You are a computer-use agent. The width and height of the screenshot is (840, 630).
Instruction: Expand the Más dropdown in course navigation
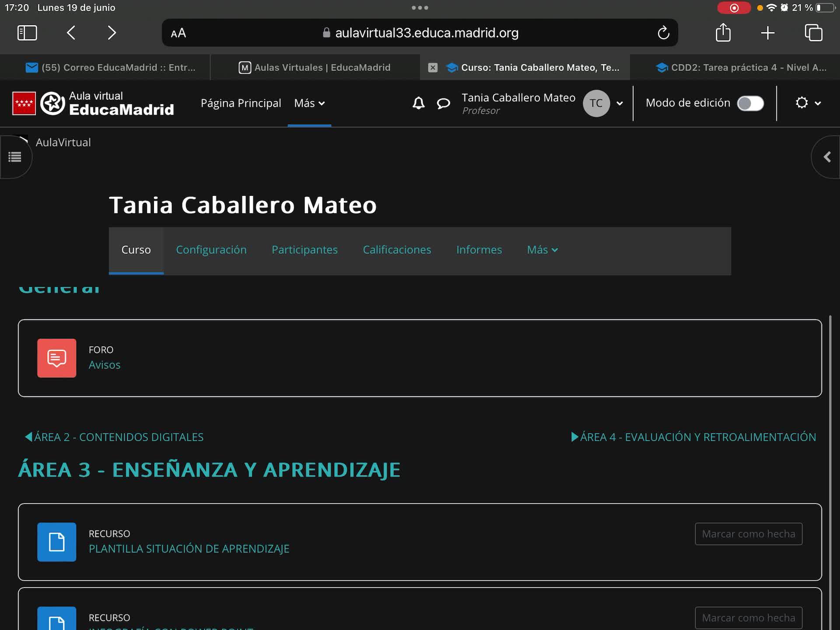[x=542, y=250]
